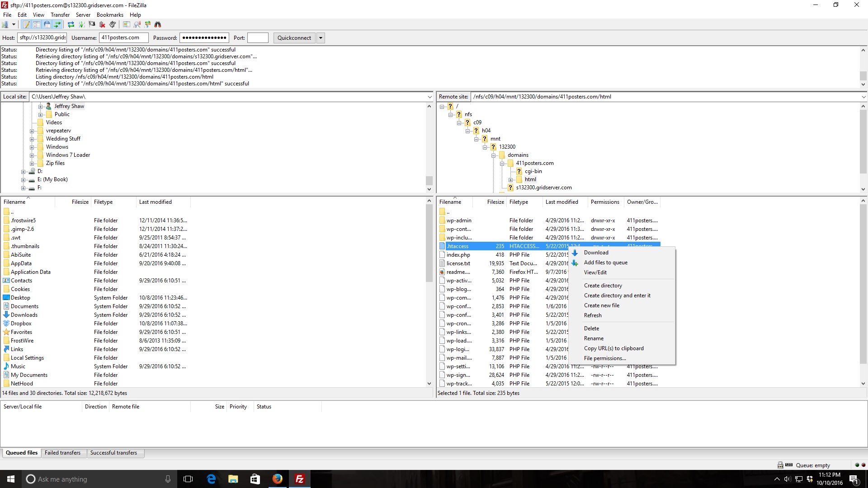Click the Quickconnect button
868x488 pixels.
[294, 38]
